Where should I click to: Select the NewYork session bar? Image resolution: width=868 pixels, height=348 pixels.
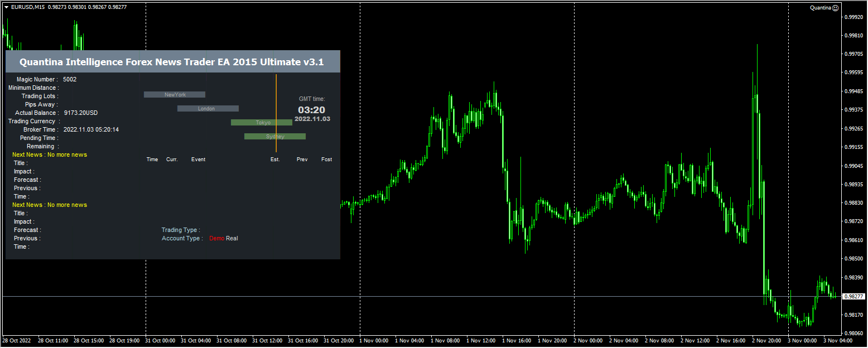coord(175,95)
